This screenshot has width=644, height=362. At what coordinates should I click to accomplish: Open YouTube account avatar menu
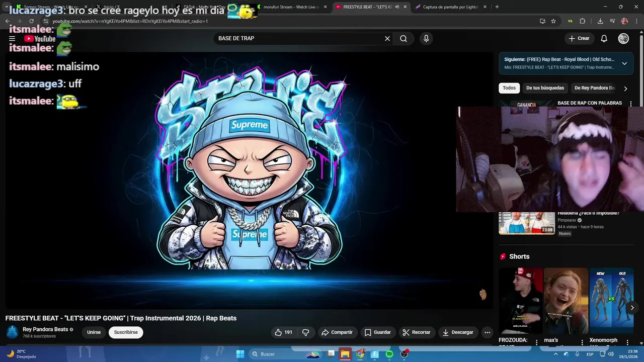click(623, 39)
